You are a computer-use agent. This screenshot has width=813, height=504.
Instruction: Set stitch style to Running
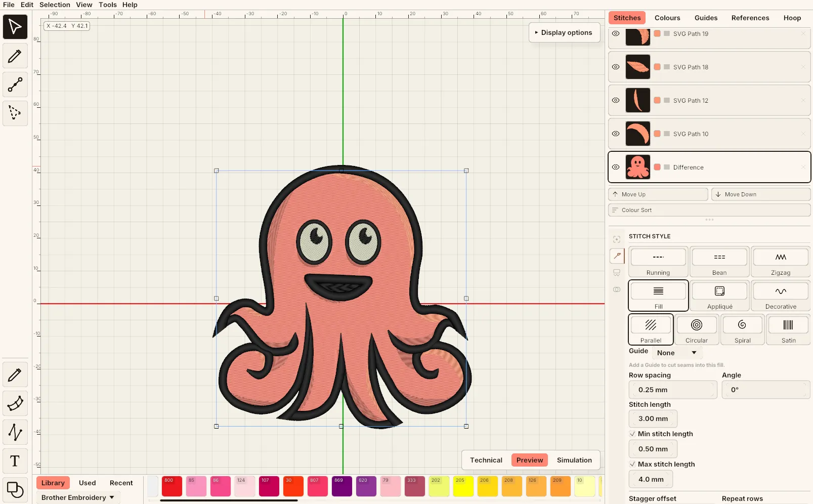click(x=658, y=262)
